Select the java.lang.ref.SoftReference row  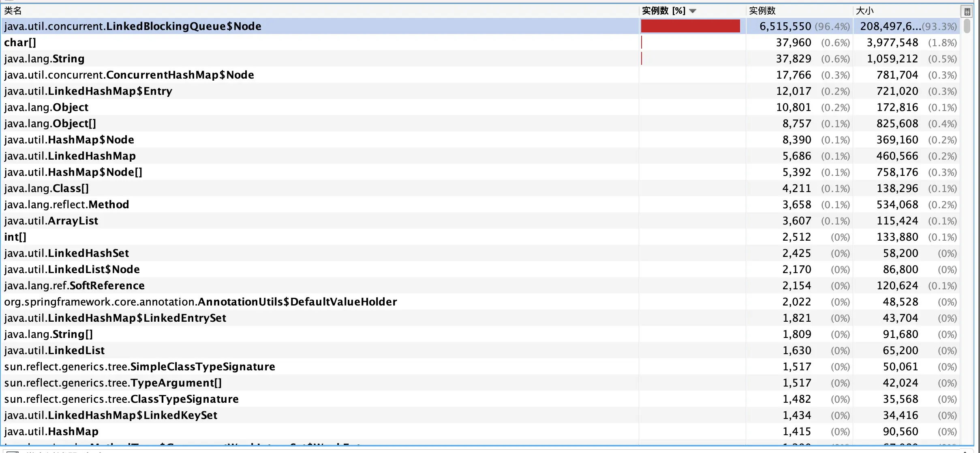click(75, 286)
